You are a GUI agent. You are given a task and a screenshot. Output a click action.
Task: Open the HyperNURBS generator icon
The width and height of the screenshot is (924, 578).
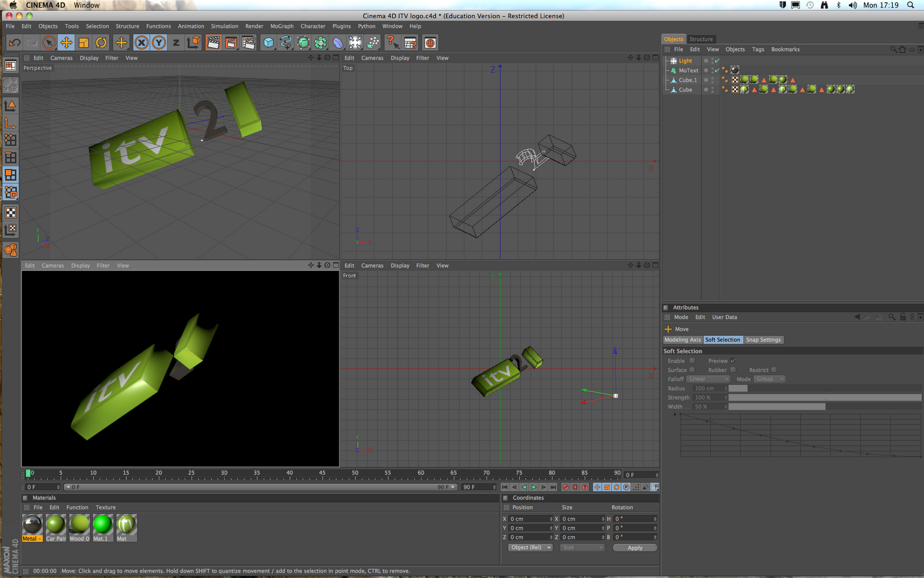303,43
